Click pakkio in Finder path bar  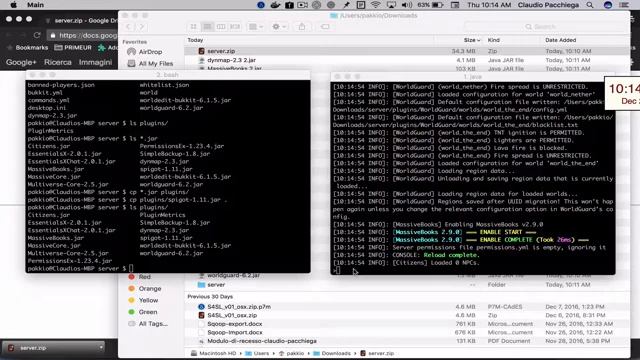click(x=291, y=353)
